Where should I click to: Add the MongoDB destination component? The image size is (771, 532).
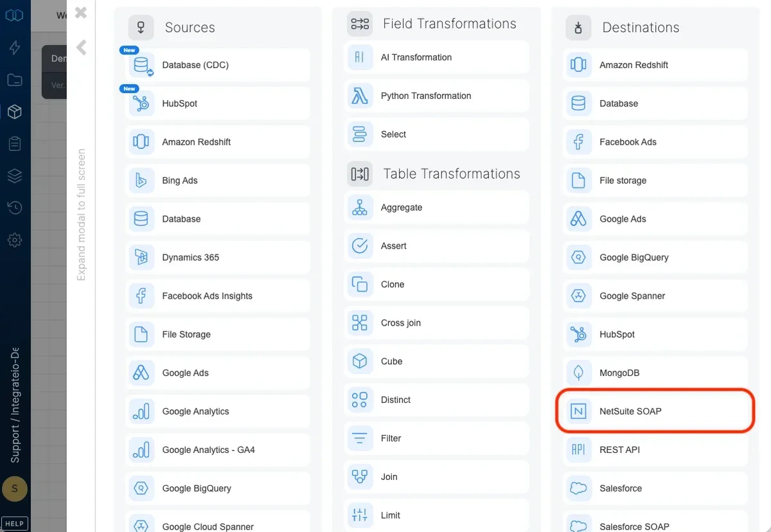[x=654, y=373]
